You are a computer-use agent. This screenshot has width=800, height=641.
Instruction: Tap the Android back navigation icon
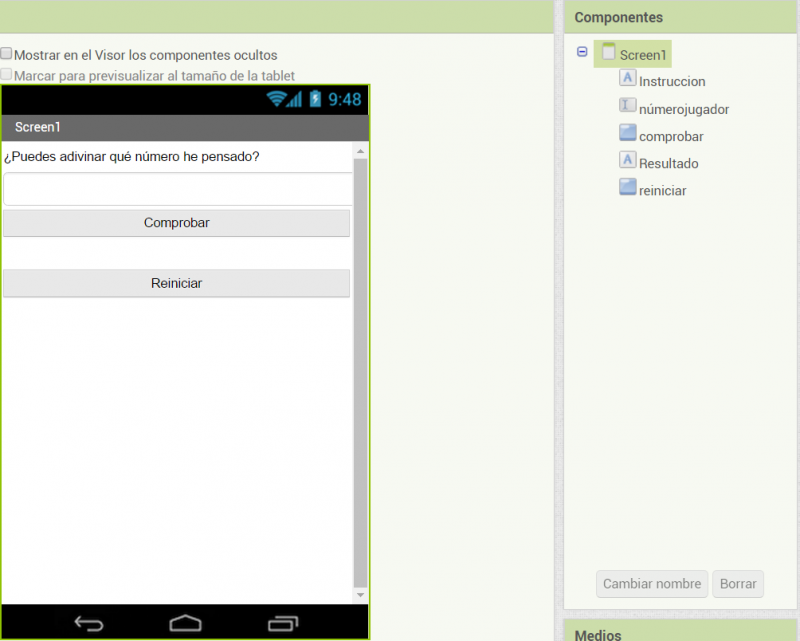89,621
